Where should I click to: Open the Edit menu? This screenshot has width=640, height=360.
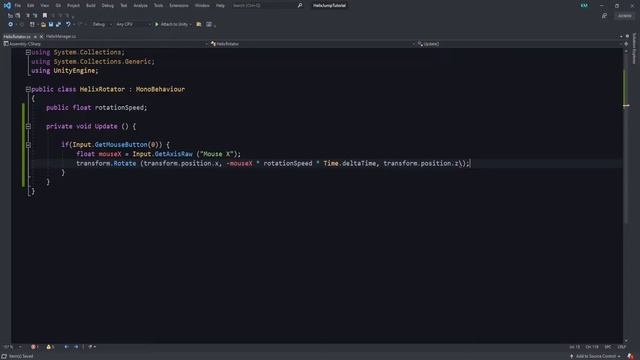pyautogui.click(x=31, y=6)
